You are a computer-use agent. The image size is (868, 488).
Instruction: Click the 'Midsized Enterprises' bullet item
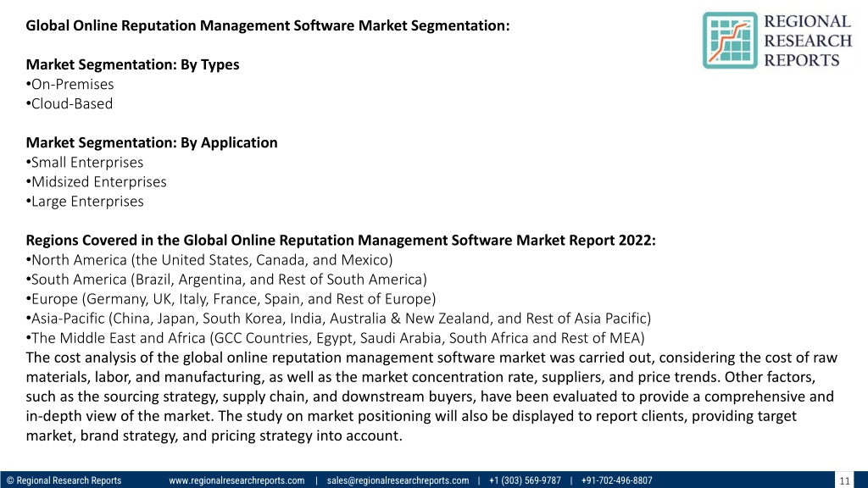(x=96, y=181)
